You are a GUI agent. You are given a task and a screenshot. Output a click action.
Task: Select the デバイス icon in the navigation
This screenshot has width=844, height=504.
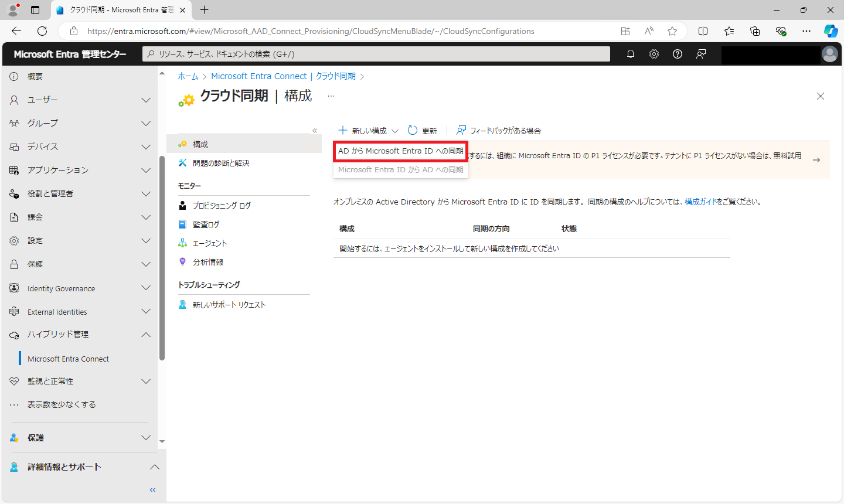click(x=13, y=147)
